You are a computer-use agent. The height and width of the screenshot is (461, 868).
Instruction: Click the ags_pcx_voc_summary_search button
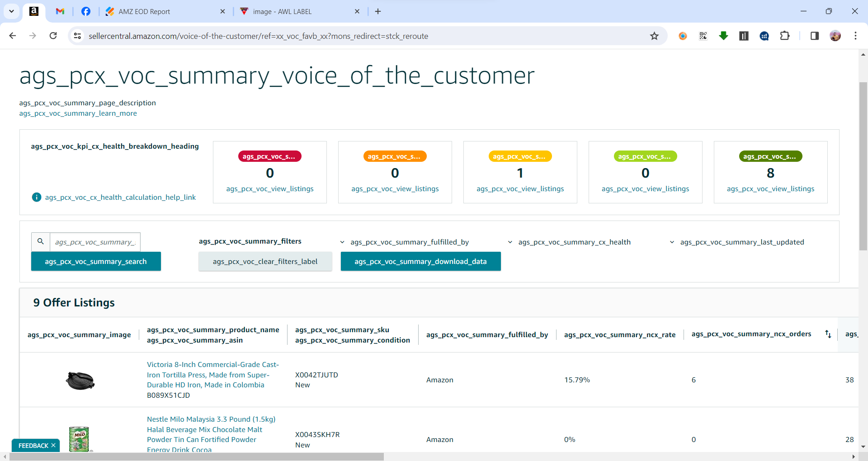tap(96, 261)
